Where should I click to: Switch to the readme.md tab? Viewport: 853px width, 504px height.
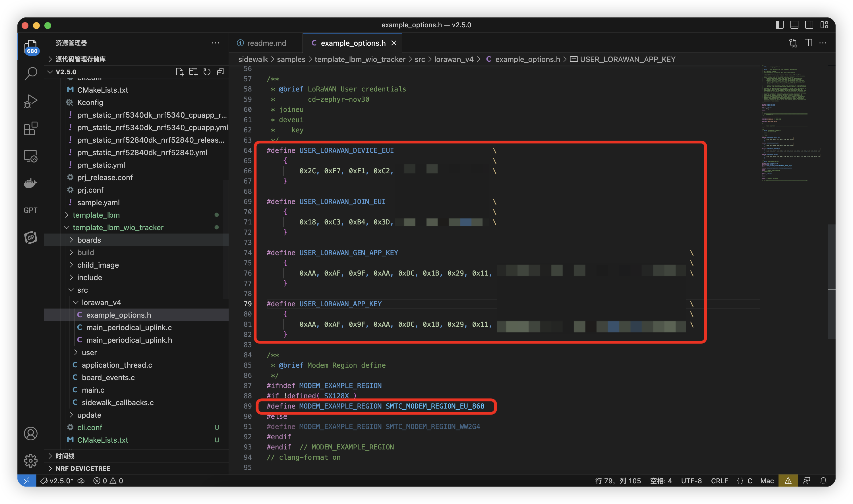tap(266, 43)
